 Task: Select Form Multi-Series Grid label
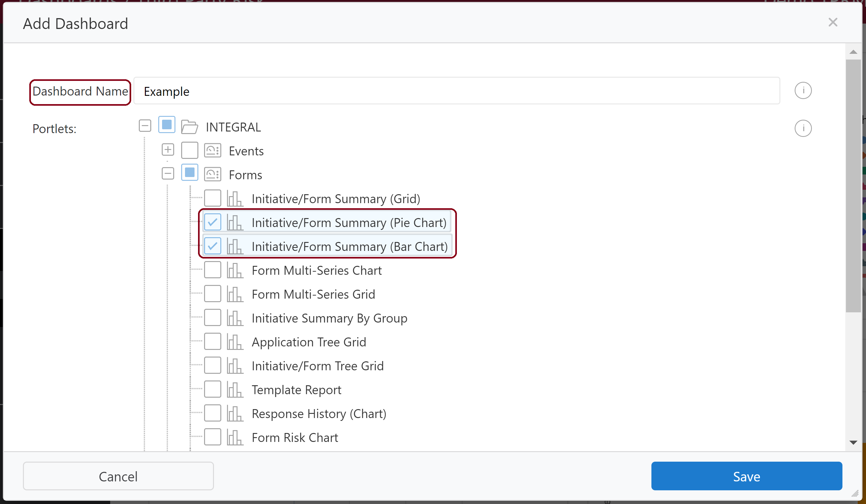[313, 295]
